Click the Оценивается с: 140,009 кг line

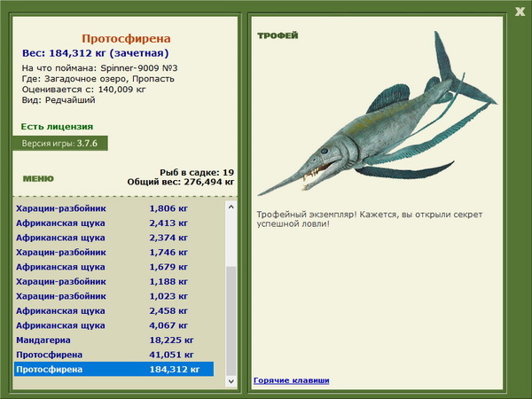pyautogui.click(x=84, y=90)
